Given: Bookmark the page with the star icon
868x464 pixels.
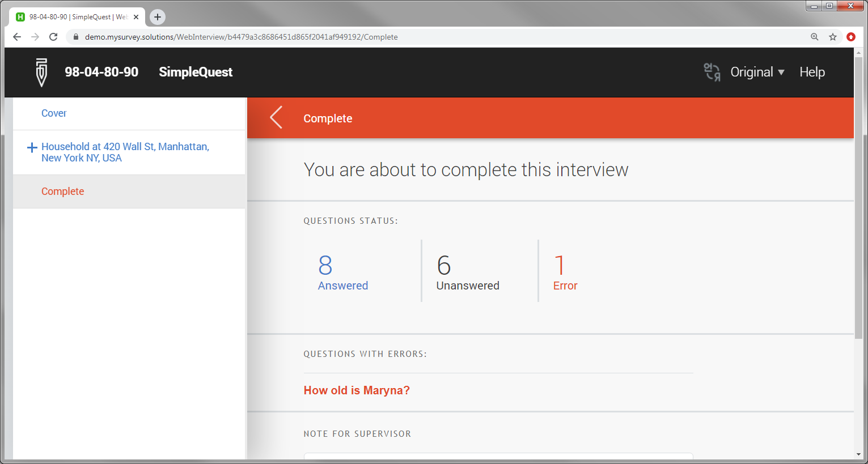Looking at the screenshot, I should click(833, 37).
